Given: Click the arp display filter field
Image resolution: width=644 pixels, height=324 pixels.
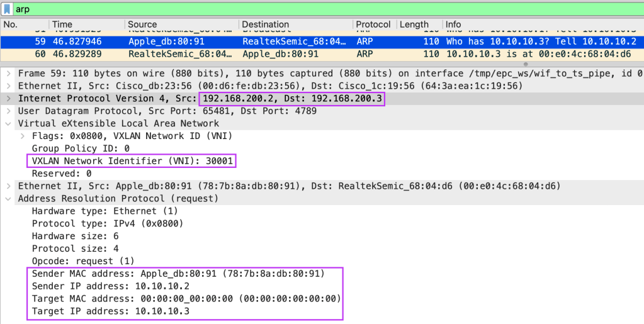Looking at the screenshot, I should [x=315, y=9].
